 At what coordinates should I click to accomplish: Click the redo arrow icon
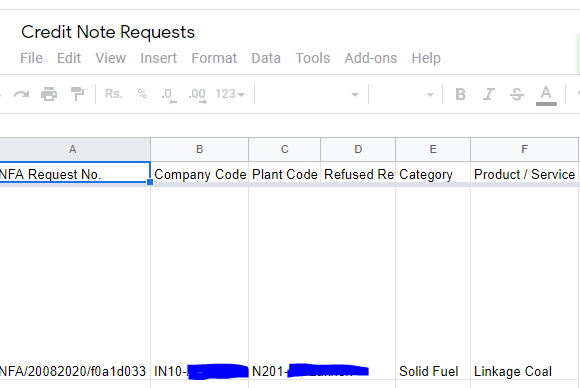pyautogui.click(x=21, y=94)
